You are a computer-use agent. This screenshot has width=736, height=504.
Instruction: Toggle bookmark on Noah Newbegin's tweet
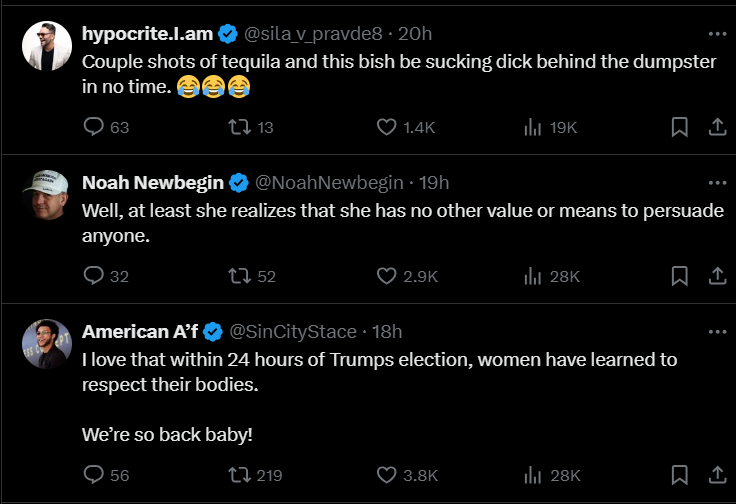678,276
